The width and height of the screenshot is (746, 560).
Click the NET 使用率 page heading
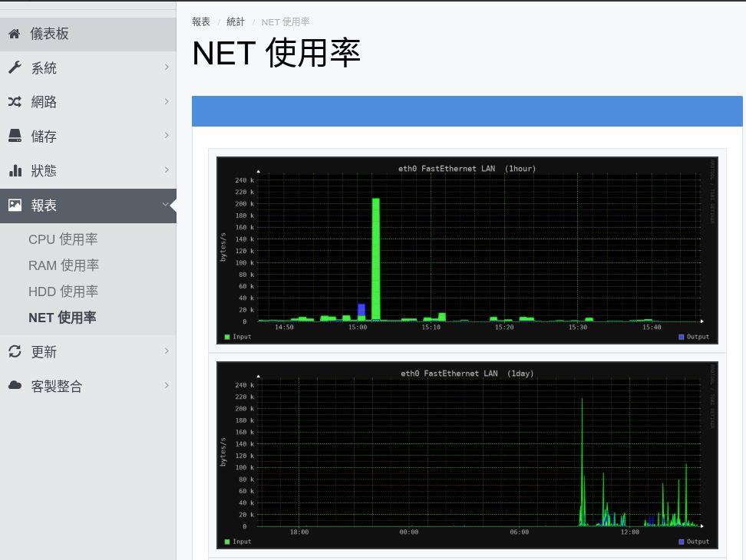(276, 53)
